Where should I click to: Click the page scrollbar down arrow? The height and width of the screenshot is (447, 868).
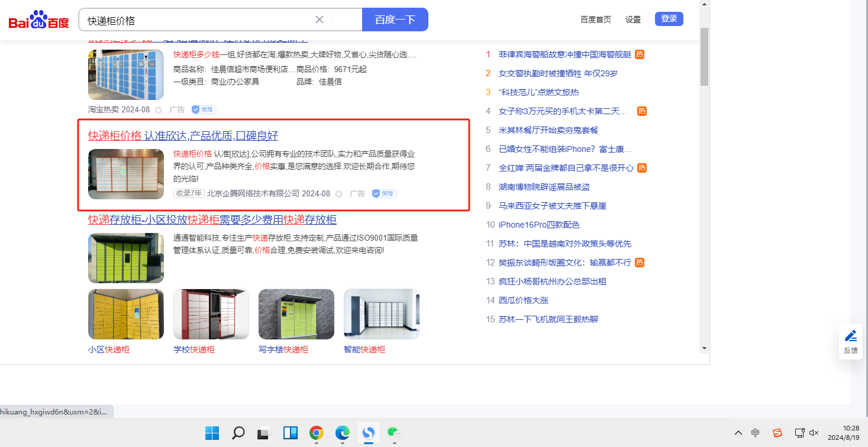(704, 348)
